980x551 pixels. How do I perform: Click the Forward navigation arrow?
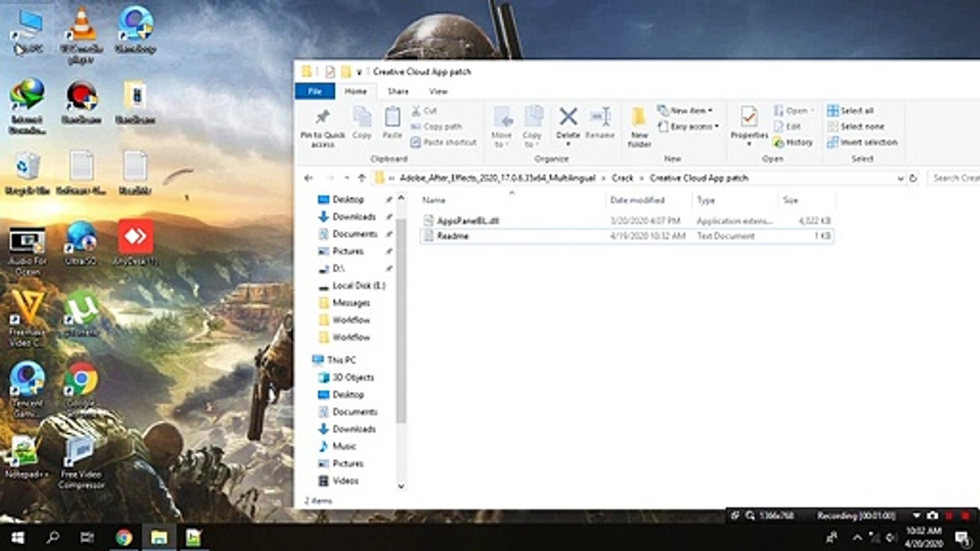(330, 178)
